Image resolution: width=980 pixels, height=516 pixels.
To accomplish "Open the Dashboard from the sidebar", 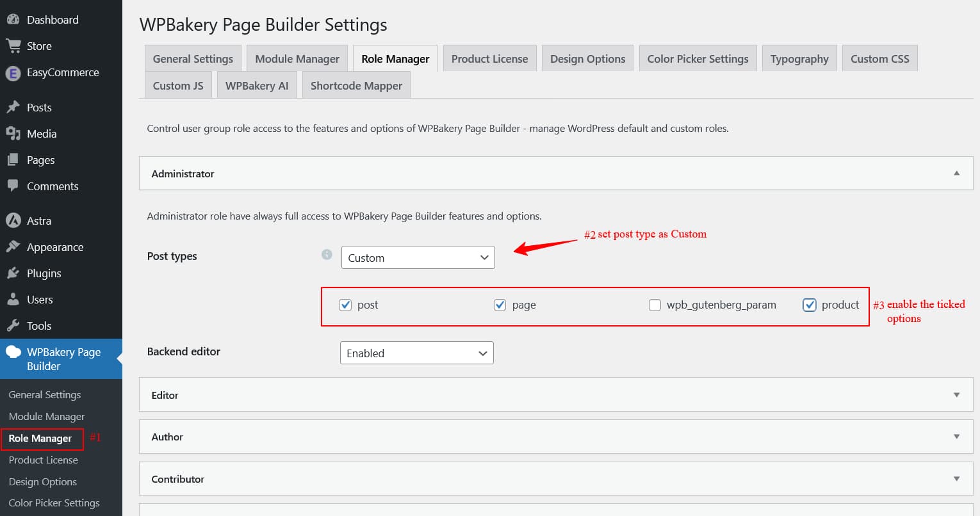I will [14, 19].
